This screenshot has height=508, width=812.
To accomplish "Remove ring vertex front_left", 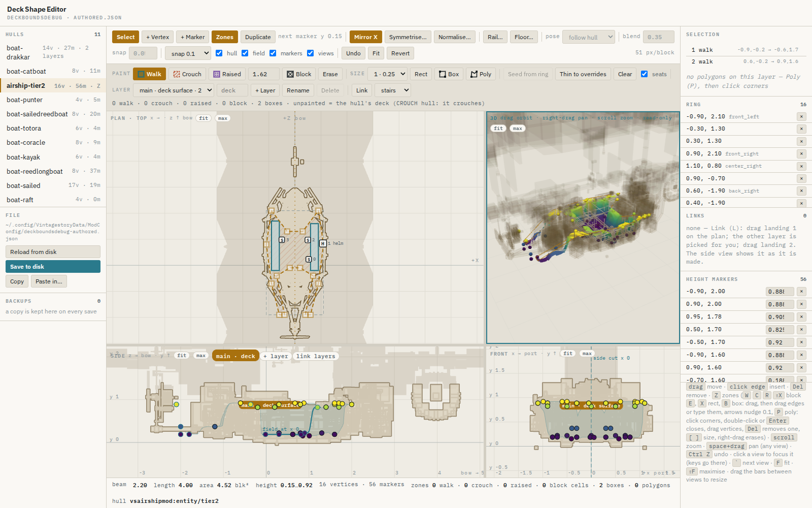I will tap(801, 117).
